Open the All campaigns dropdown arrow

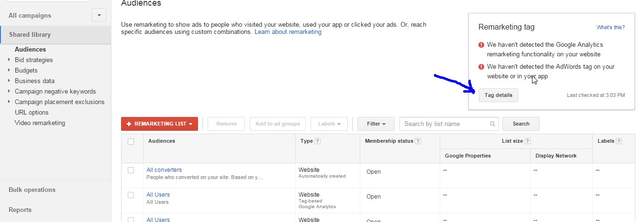99,15
